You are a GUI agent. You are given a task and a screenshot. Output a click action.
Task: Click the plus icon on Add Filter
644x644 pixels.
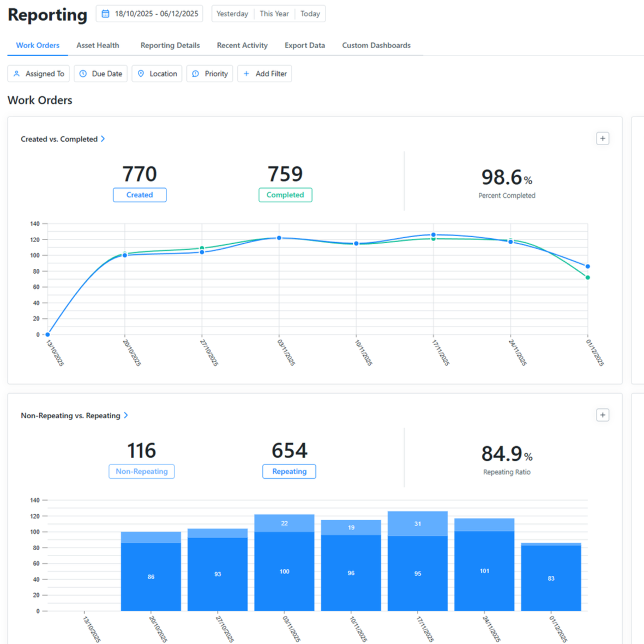click(x=246, y=74)
